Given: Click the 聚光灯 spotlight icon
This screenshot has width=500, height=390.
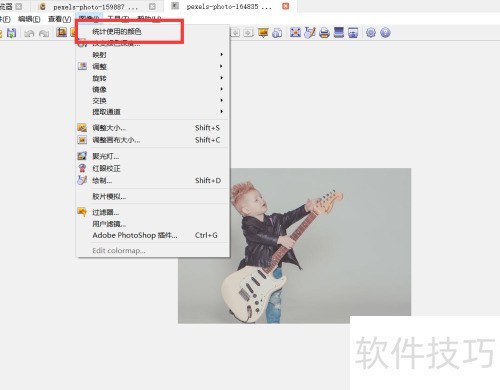Looking at the screenshot, I should pos(82,156).
